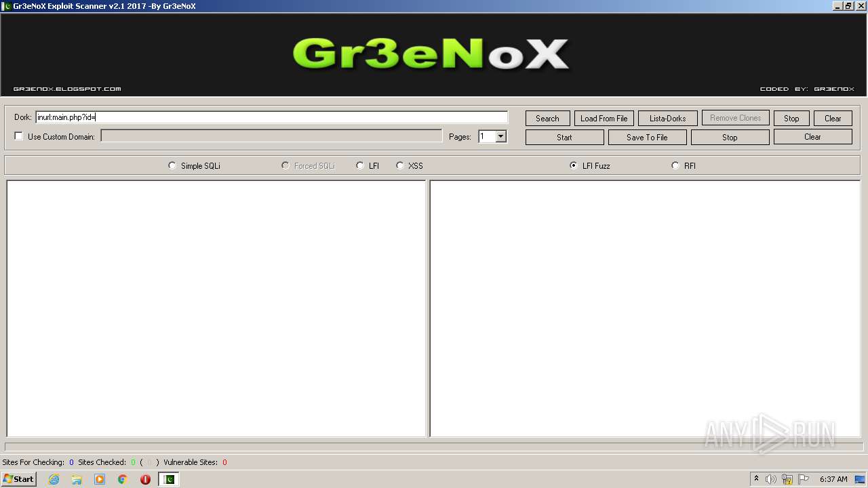Image resolution: width=868 pixels, height=488 pixels.
Task: Click the Gr3eNoX app icon in title bar
Action: coord(7,5)
